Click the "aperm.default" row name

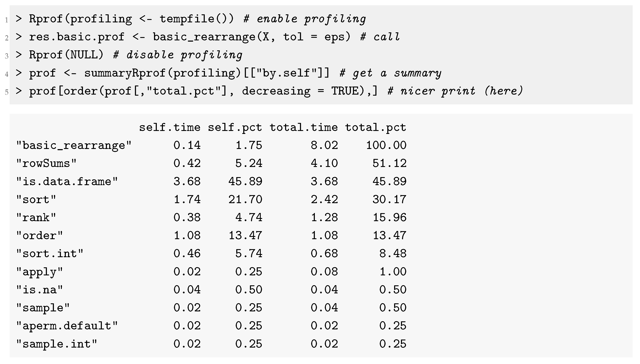pyautogui.click(x=67, y=326)
